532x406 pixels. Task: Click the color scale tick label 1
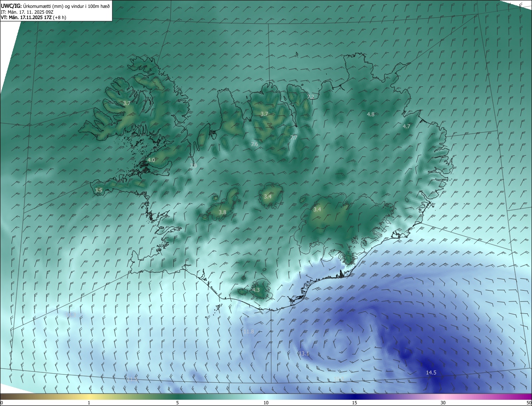tap(89, 403)
